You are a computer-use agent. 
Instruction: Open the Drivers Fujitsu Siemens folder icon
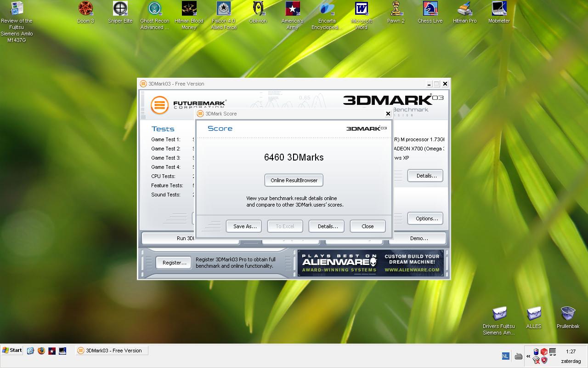click(x=499, y=321)
